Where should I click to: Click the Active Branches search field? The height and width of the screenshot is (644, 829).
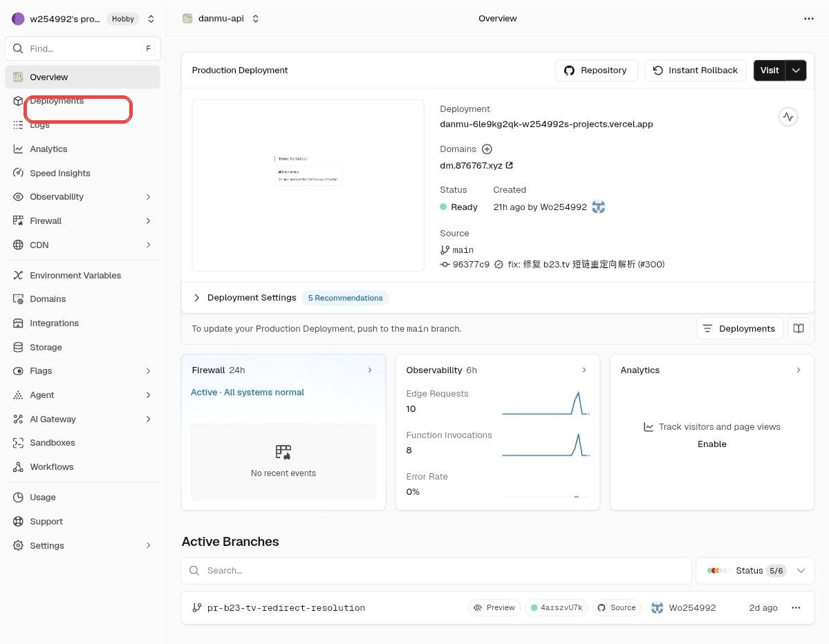pyautogui.click(x=436, y=571)
